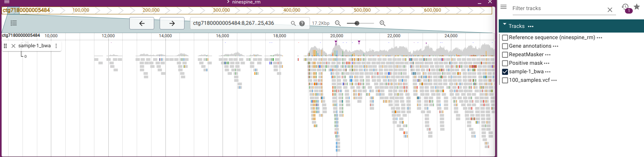Viewport: 644px width, 157px height.
Task: Open Tracks category options dots
Action: click(531, 26)
